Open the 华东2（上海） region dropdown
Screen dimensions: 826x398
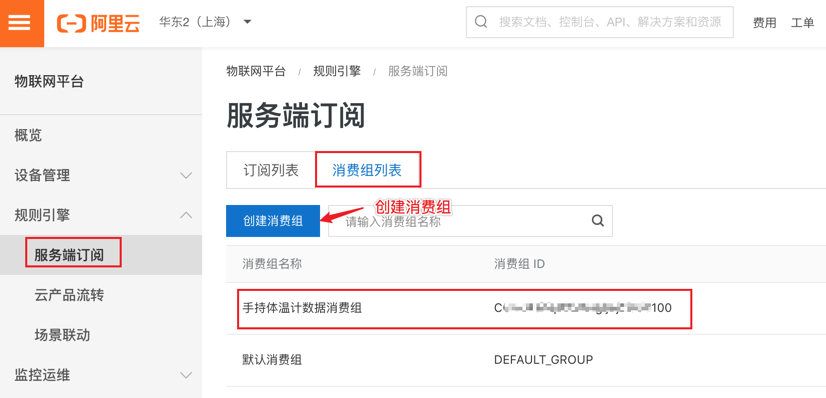pyautogui.click(x=205, y=22)
